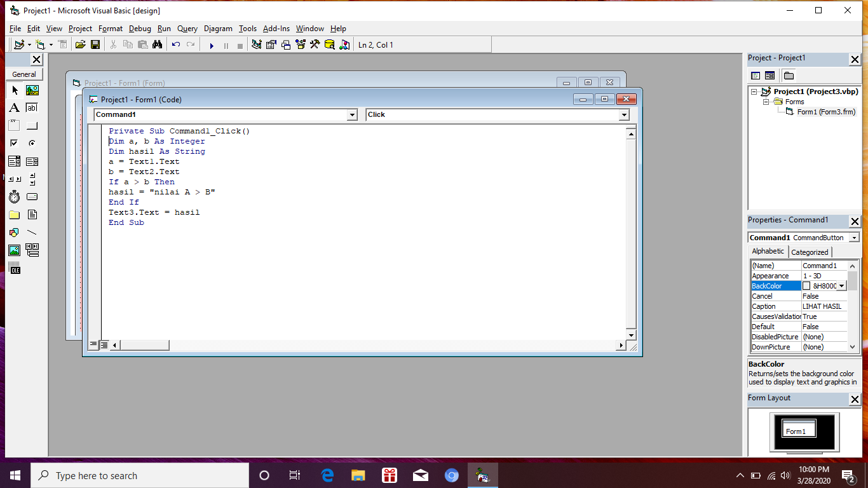Click the Add Form toolbar icon
868x488 pixels.
click(x=41, y=44)
